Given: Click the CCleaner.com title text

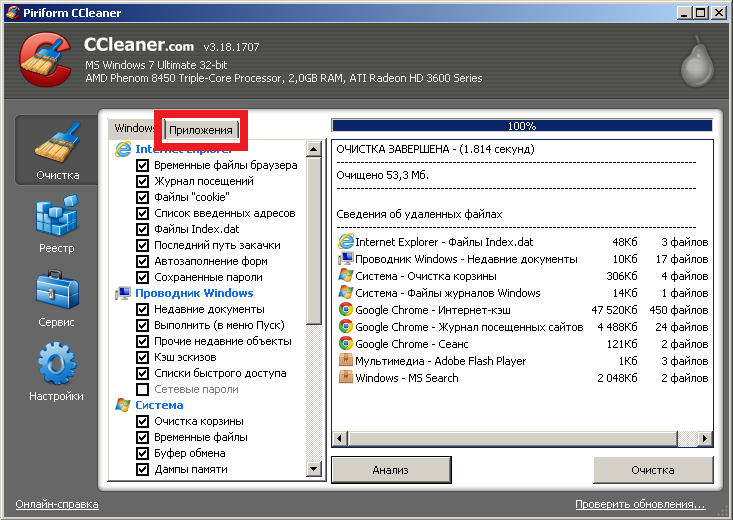Looking at the screenshot, I should coord(139,45).
